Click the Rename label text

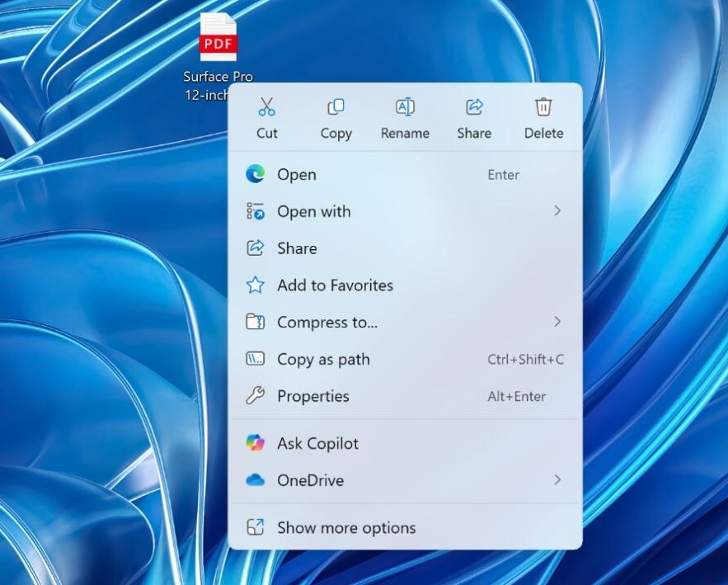[405, 133]
